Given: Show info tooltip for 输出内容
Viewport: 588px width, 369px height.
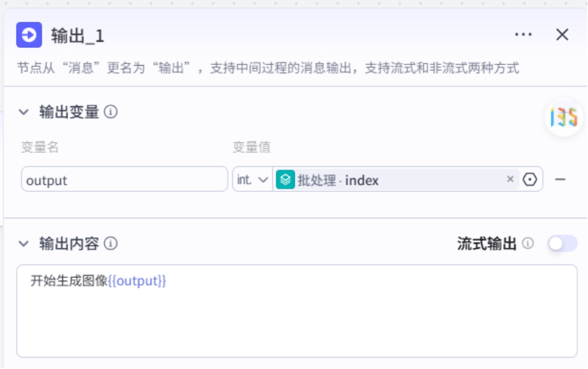Looking at the screenshot, I should [x=110, y=243].
